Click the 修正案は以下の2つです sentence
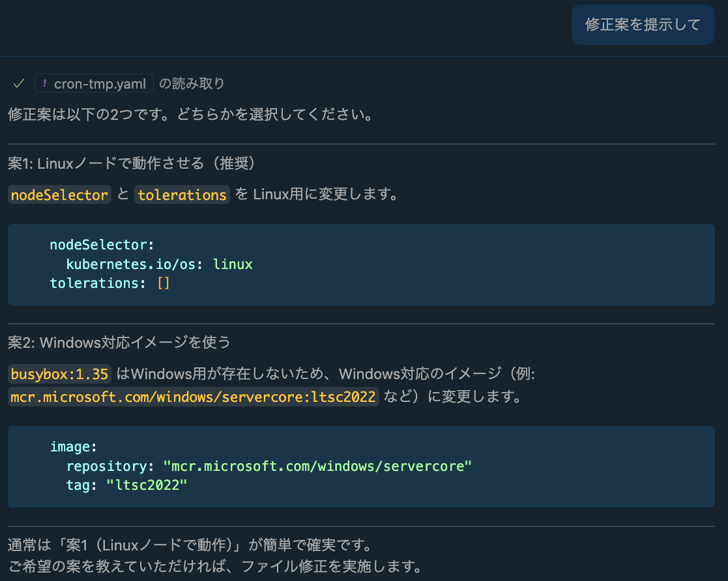728x581 pixels. 190,116
